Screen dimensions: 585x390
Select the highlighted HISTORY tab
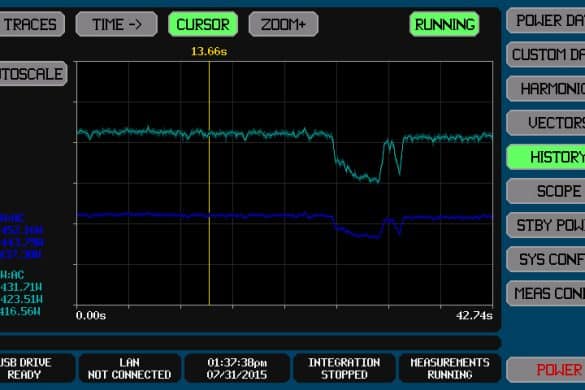(x=546, y=157)
